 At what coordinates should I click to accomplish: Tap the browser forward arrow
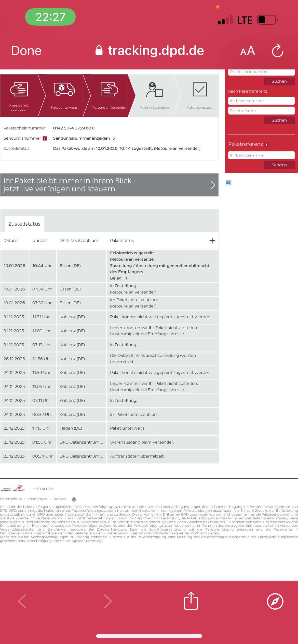click(108, 601)
